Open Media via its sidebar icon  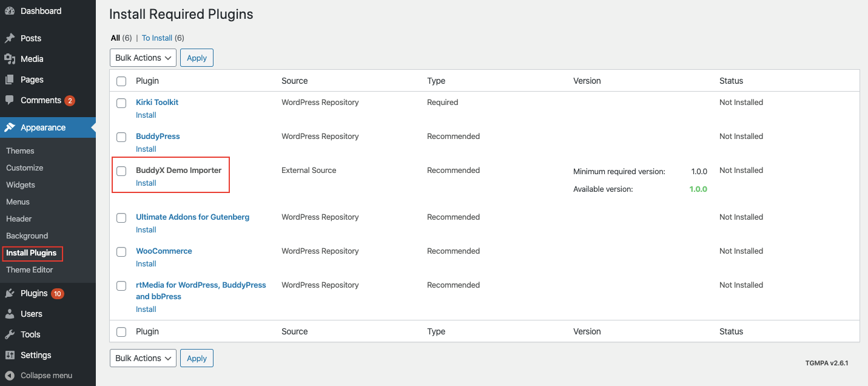pos(10,59)
